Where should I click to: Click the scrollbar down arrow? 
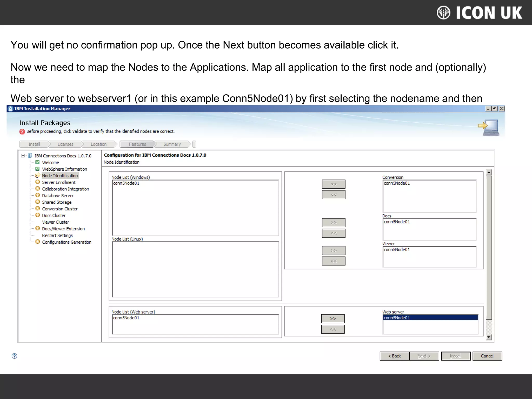(x=489, y=337)
